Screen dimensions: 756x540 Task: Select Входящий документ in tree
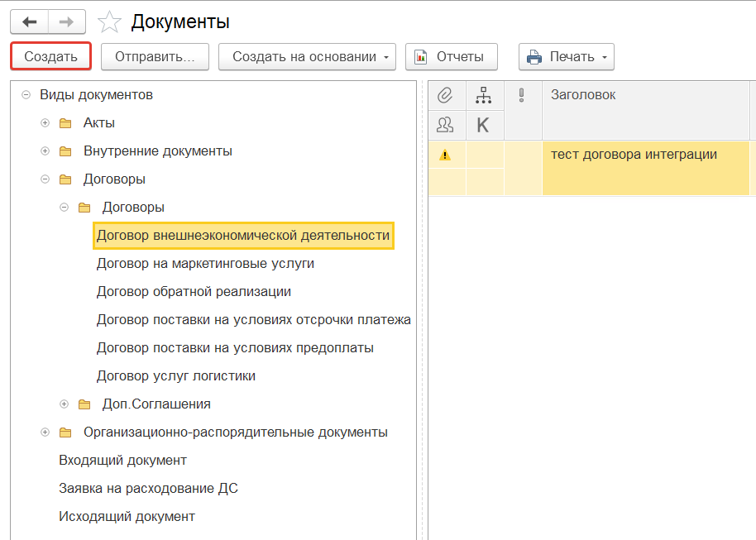click(122, 461)
